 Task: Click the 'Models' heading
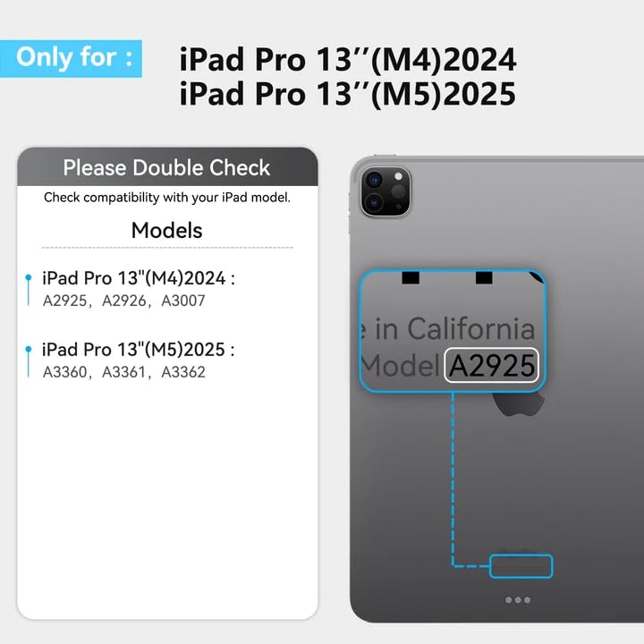click(x=166, y=230)
